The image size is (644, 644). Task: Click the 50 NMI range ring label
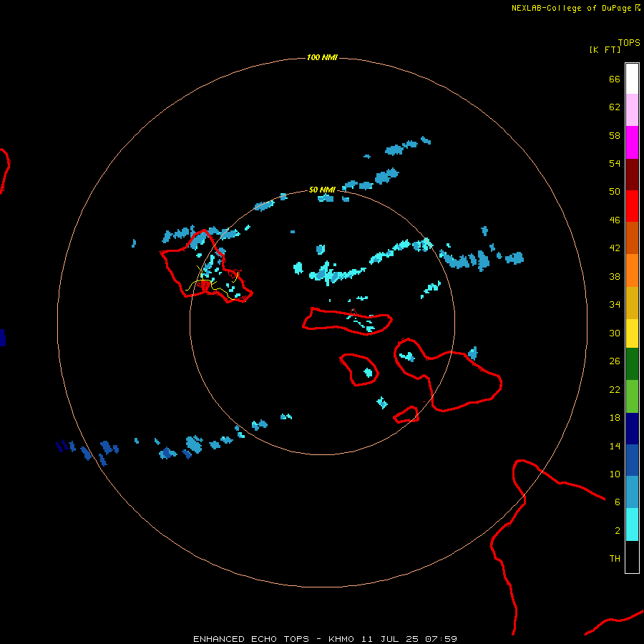click(322, 190)
